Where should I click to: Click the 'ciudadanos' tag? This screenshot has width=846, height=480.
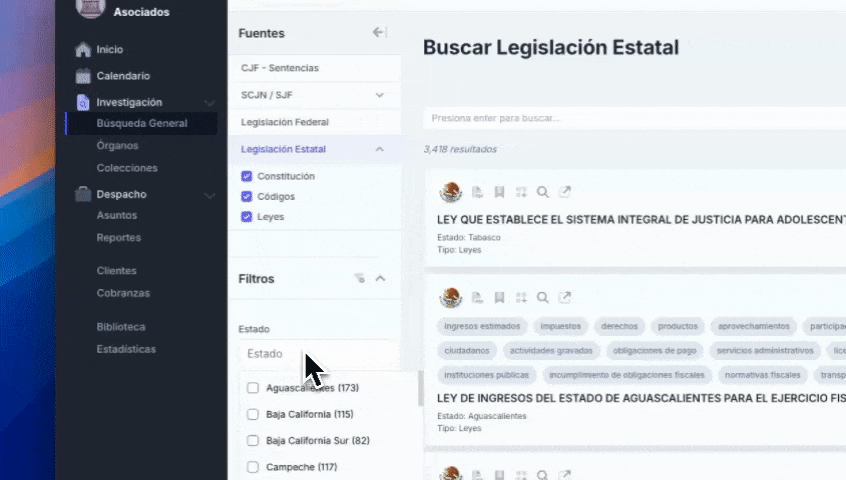tap(467, 351)
